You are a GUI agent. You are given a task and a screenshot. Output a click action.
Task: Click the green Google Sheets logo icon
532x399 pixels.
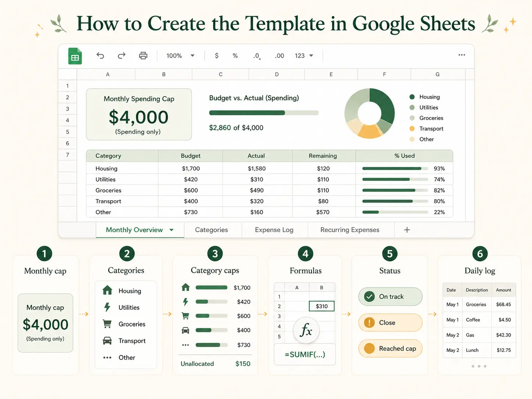pyautogui.click(x=75, y=56)
